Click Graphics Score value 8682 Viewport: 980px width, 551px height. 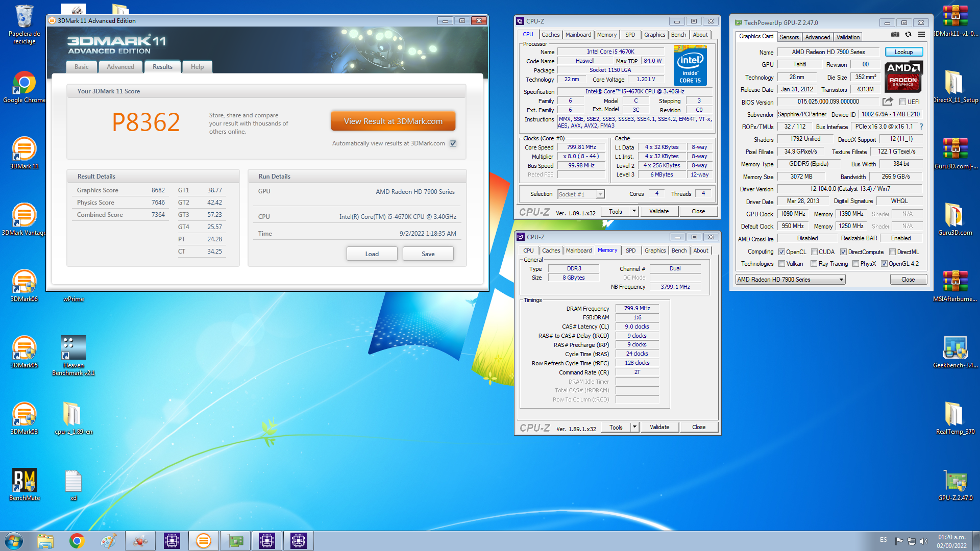[x=158, y=190]
